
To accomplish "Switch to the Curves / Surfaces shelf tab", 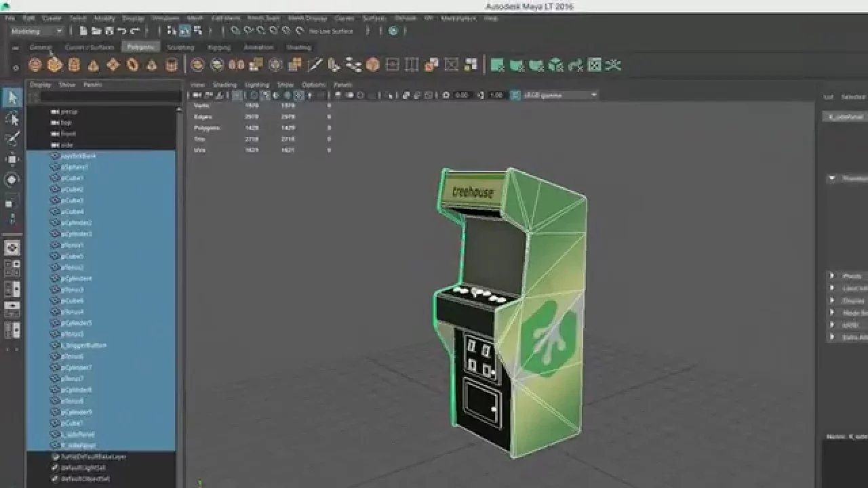I will pyautogui.click(x=90, y=47).
